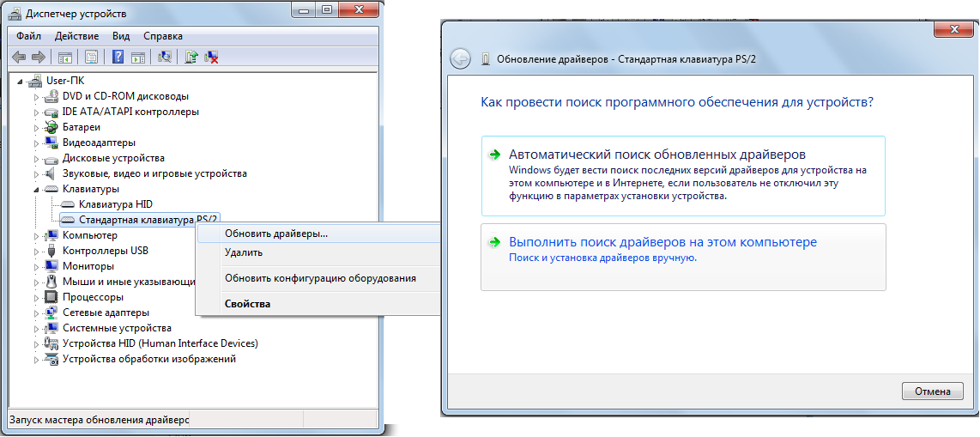The width and height of the screenshot is (980, 437).
Task: Choose Обновить конфигурацию оборудования in context menu
Action: tap(318, 278)
